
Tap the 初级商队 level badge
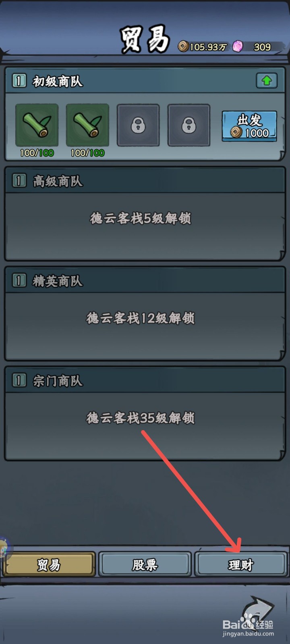[x=19, y=81]
